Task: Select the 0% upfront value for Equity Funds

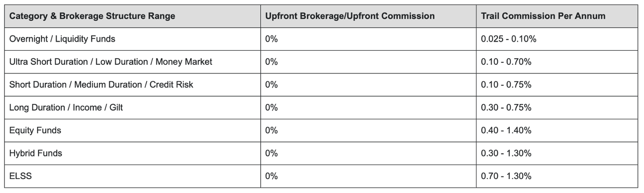Action: [271, 131]
